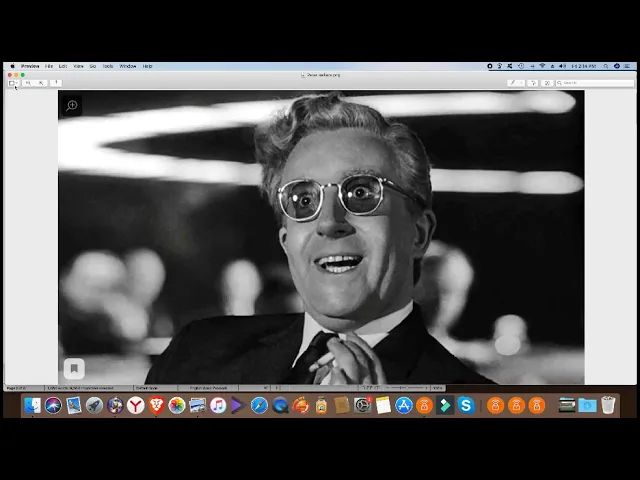
Task: Click the Rotate toolbar button
Action: [x=533, y=83]
